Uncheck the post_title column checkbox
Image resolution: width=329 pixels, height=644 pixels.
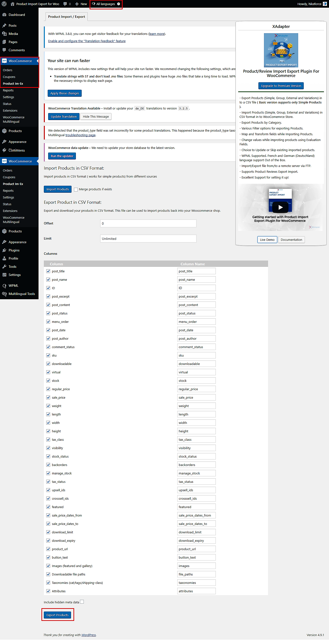coord(48,271)
